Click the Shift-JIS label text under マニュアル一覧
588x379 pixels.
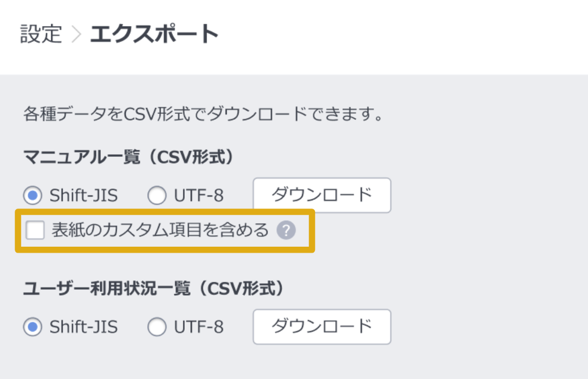[83, 195]
